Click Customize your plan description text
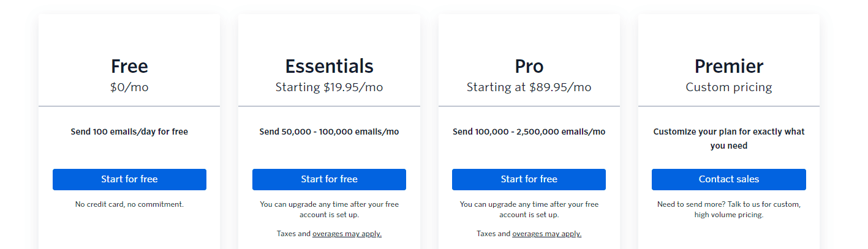 click(x=729, y=139)
